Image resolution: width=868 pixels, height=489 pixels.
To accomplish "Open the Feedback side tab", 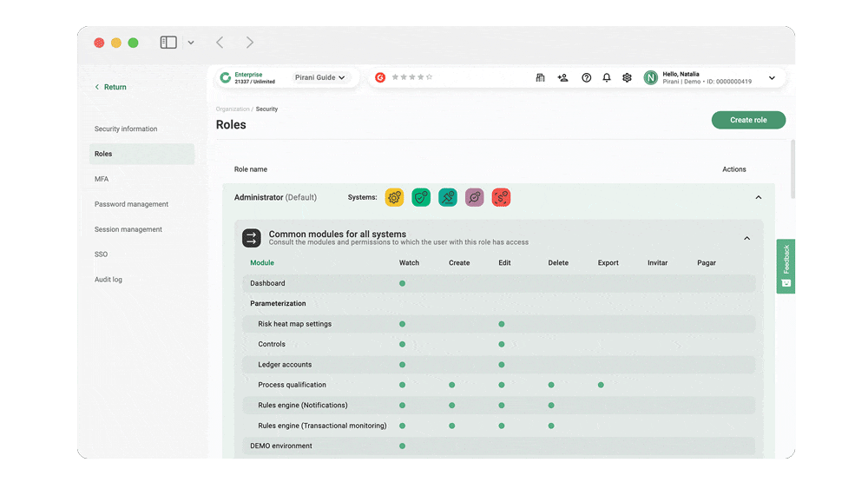I will coord(786,266).
